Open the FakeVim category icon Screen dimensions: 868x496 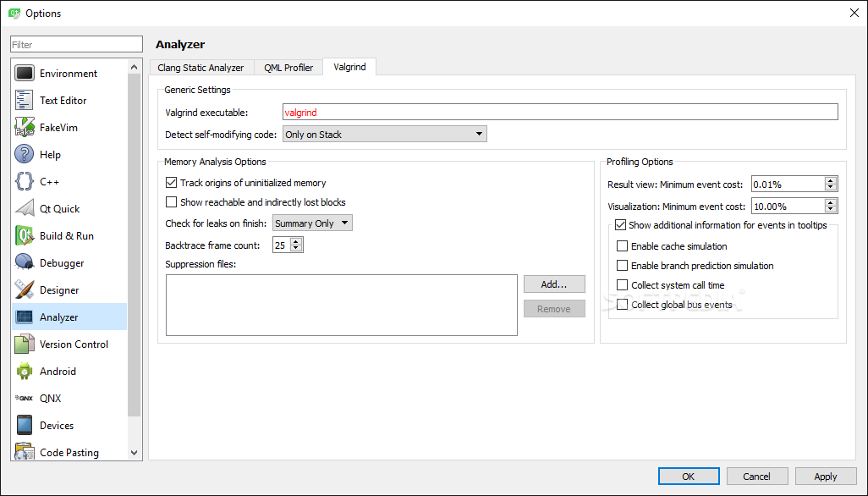click(25, 127)
